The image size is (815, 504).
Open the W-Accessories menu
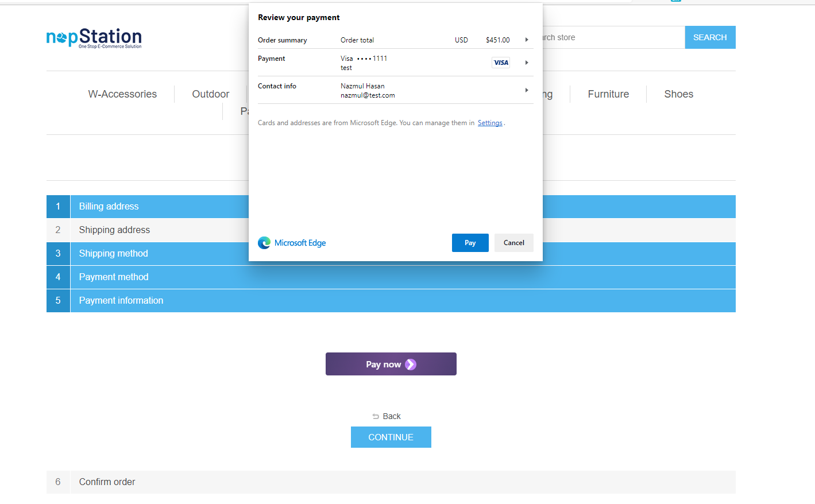[x=122, y=94]
